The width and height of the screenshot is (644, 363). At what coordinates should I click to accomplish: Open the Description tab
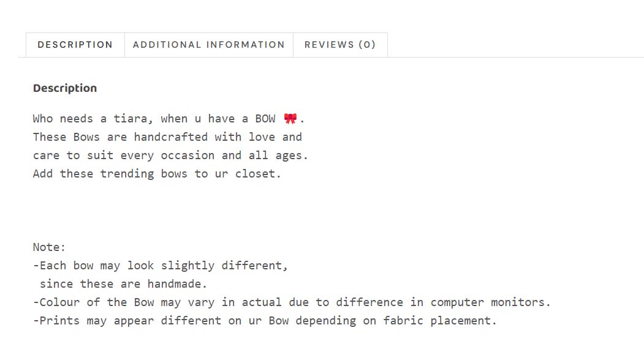[x=75, y=45]
